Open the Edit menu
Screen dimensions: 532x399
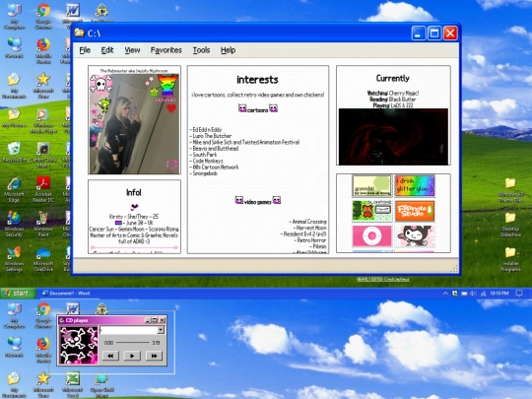coord(107,50)
